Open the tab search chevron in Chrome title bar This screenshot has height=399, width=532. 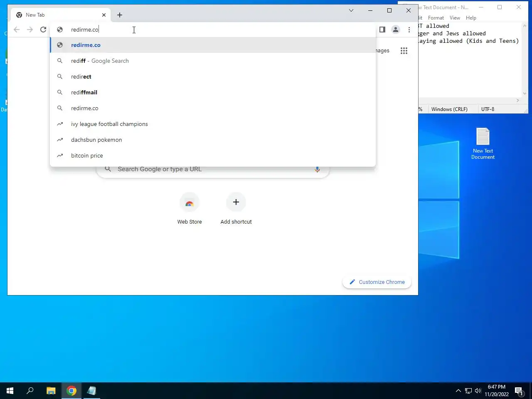(x=351, y=10)
